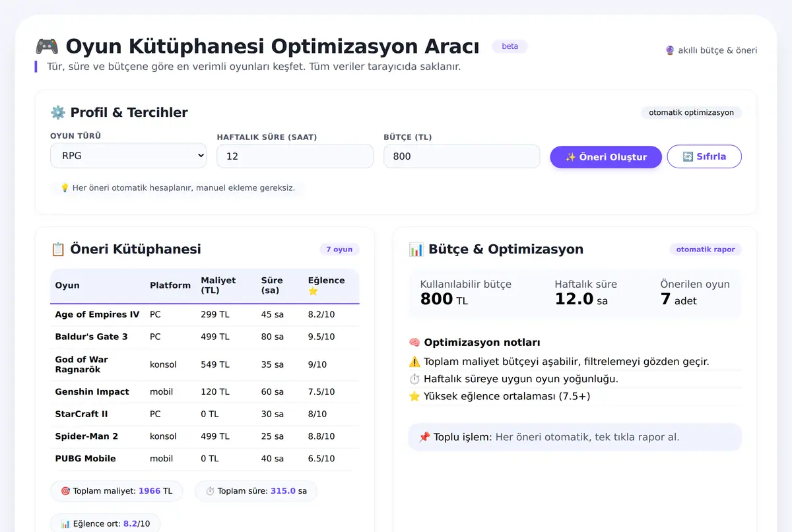792x532 pixels.
Task: Click the Kullanılabilir bütçe 800 TL value
Action: 444,300
